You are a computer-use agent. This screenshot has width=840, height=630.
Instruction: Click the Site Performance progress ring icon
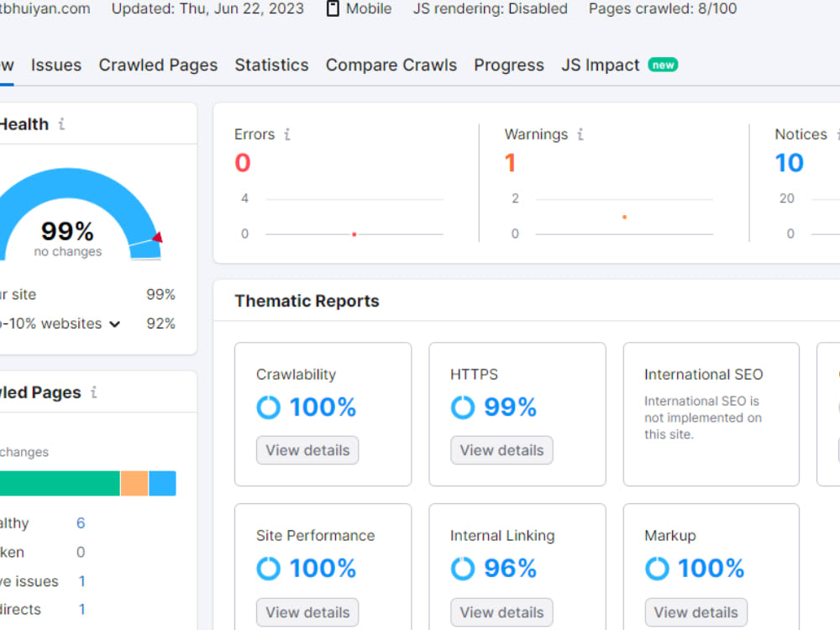[269, 569]
